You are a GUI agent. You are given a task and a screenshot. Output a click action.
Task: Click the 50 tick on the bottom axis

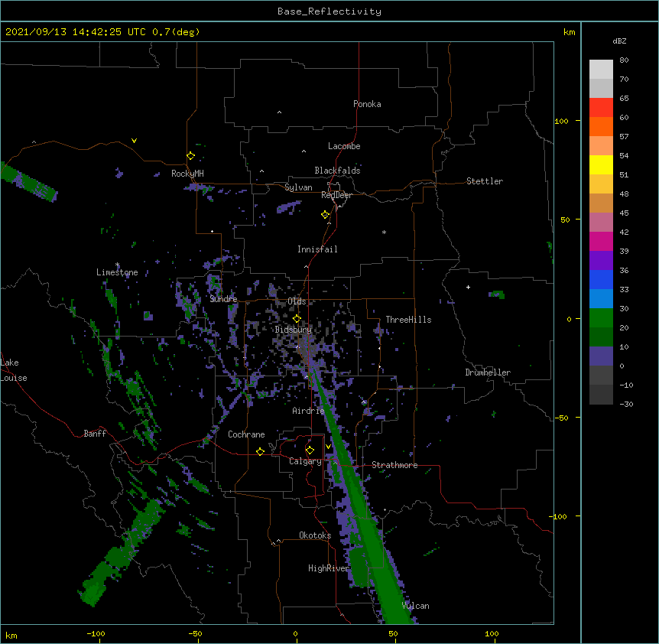393,633
